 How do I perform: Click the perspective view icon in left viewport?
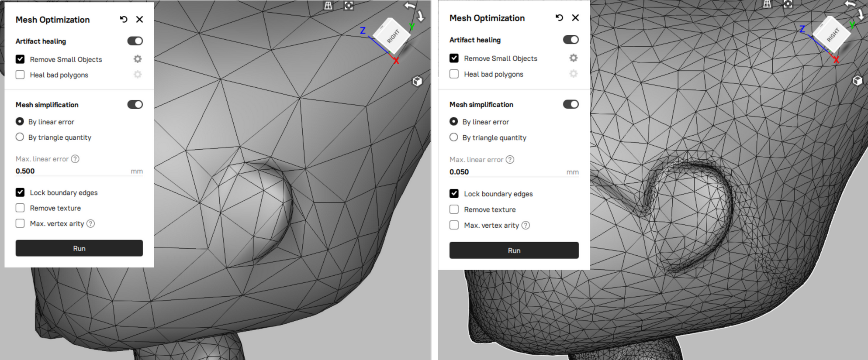click(x=328, y=5)
